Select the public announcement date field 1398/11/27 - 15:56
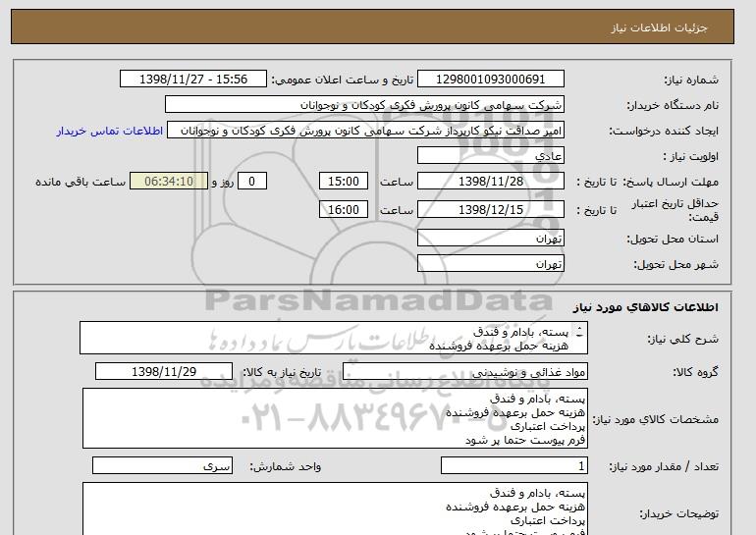Viewport: 756px width, 535px height. pyautogui.click(x=192, y=80)
